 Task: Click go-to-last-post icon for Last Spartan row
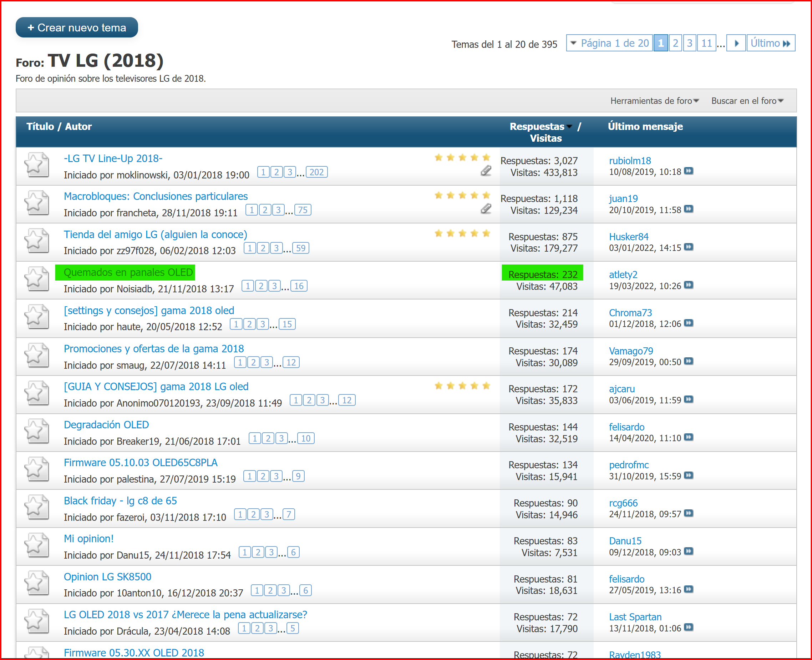pos(689,628)
